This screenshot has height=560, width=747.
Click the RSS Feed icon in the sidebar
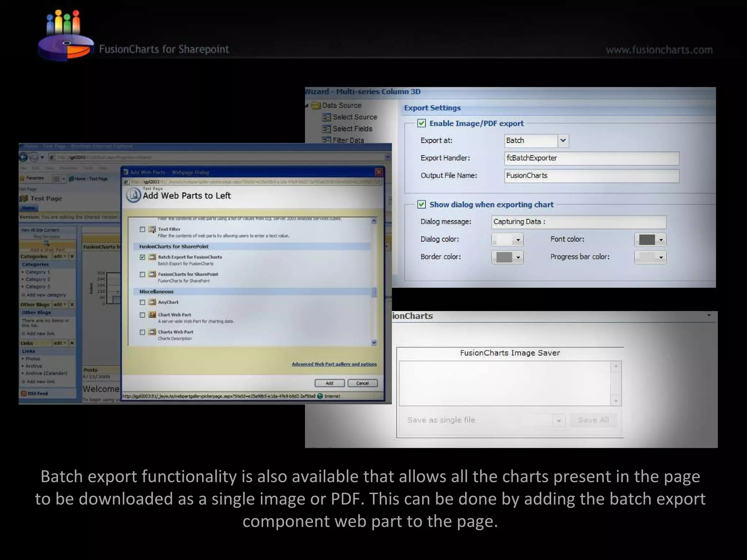[x=24, y=393]
